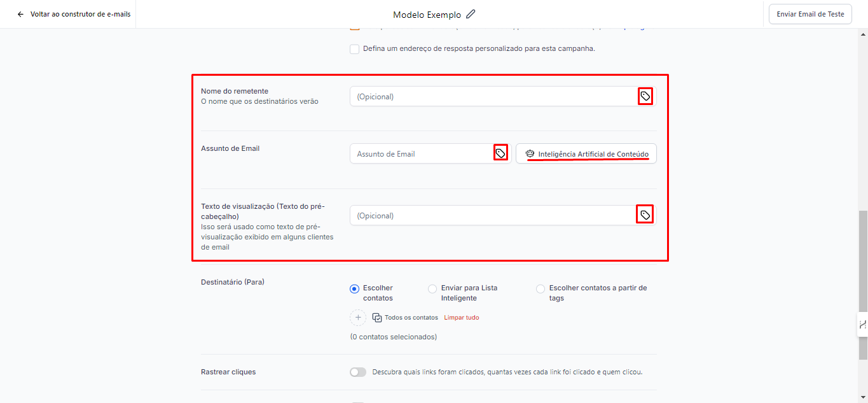Click Inteligência Artificial de Conteúdo button
The width and height of the screenshot is (868, 403).
[x=586, y=153]
